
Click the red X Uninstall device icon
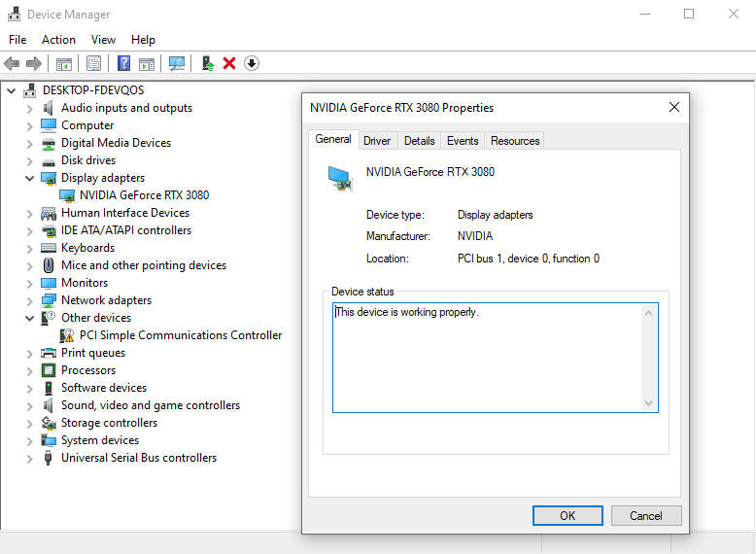click(229, 63)
